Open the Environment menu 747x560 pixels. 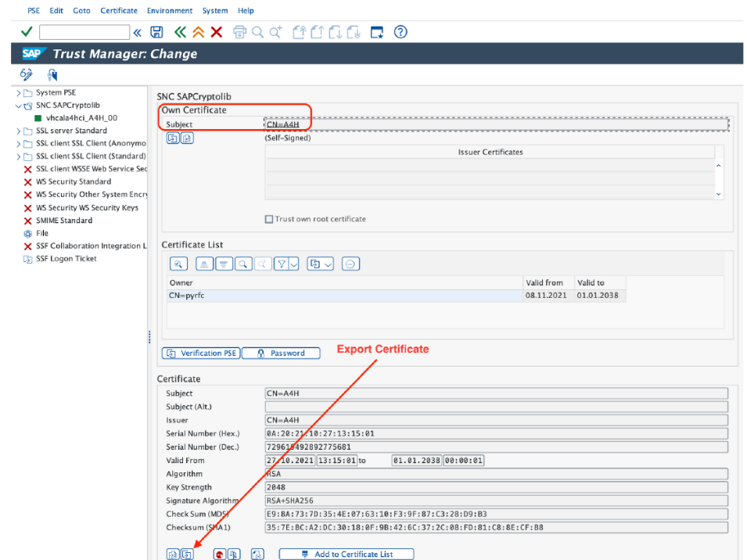[169, 11]
